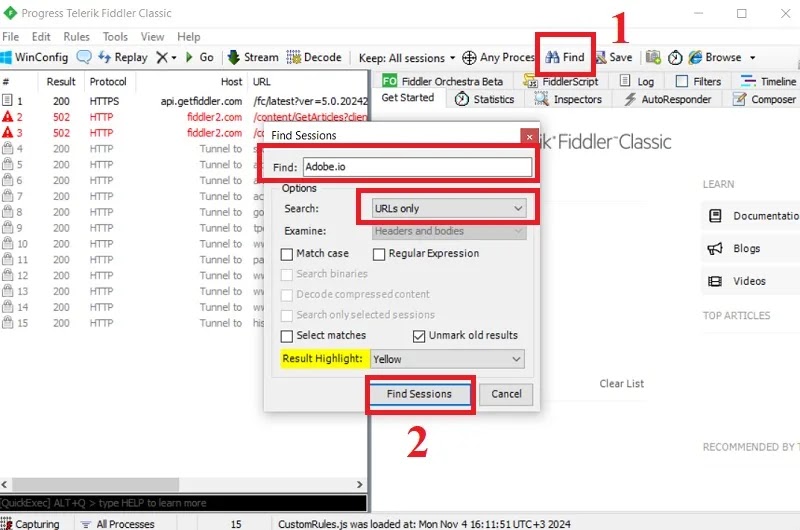Click the Search binaries checkbox
The image size is (800, 530).
coord(287,274)
